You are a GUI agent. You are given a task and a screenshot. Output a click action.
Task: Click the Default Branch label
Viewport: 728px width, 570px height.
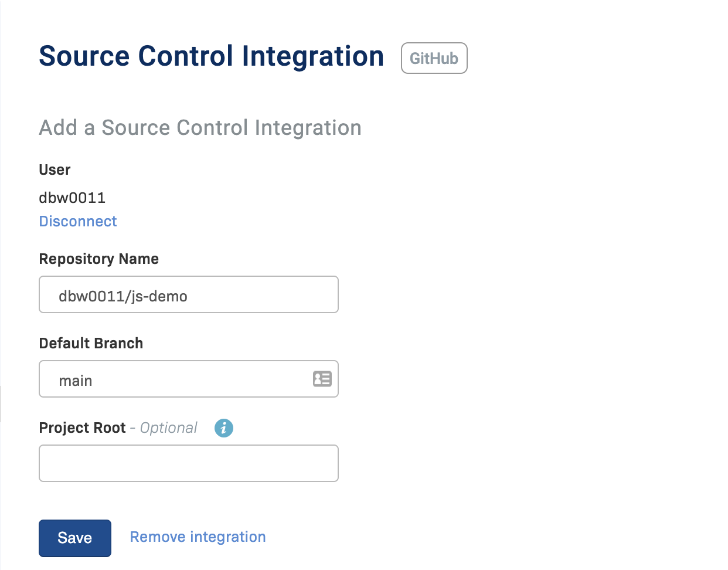pyautogui.click(x=91, y=343)
